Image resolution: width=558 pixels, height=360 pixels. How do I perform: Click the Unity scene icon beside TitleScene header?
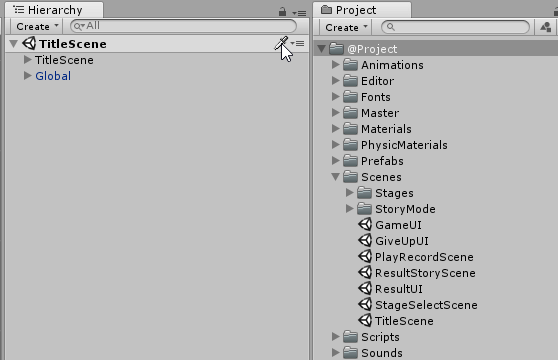tap(29, 43)
